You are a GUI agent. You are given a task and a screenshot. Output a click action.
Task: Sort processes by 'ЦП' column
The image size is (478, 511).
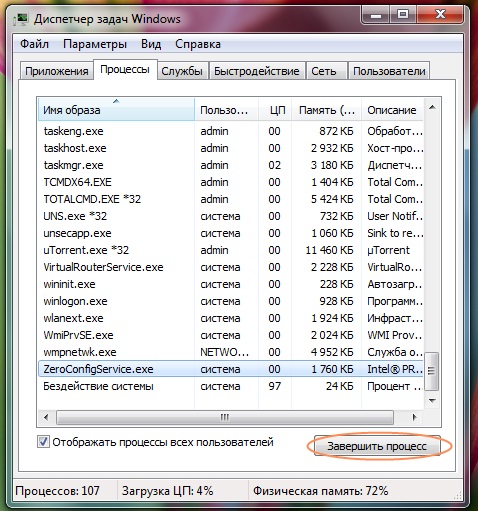(x=276, y=109)
